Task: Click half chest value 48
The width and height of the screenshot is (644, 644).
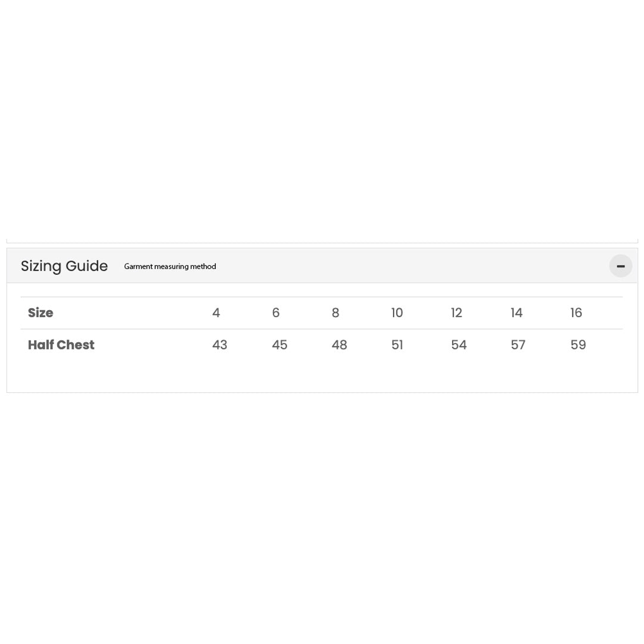Action: (x=339, y=345)
